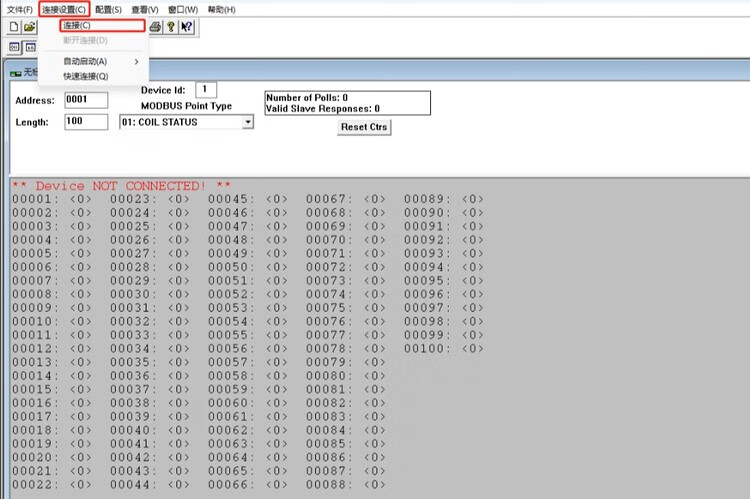Click the yellow question mark About icon
The image size is (750, 499).
click(x=172, y=27)
